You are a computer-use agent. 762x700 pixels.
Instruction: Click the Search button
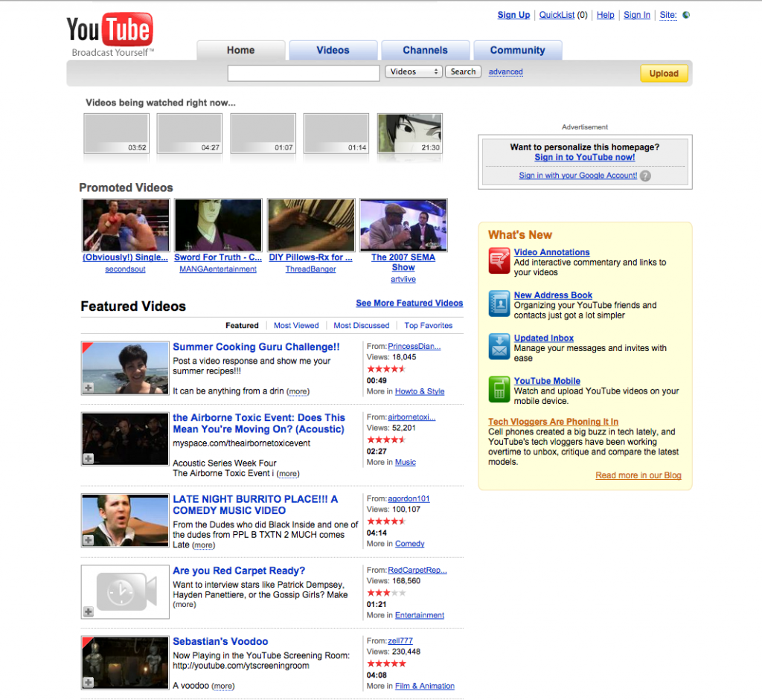click(463, 72)
